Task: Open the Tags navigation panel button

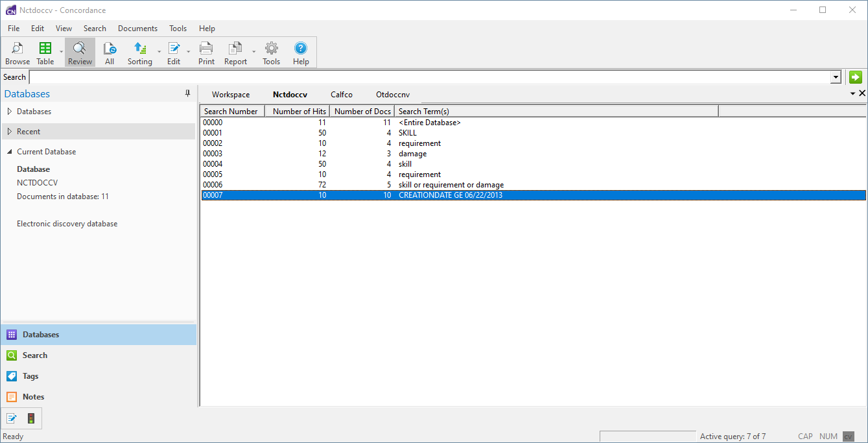Action: pos(99,376)
